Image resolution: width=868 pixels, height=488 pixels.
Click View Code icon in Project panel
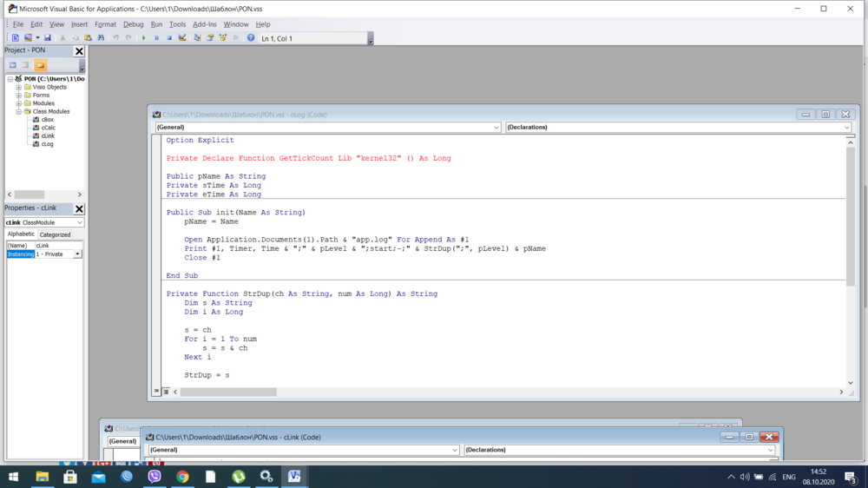[13, 65]
